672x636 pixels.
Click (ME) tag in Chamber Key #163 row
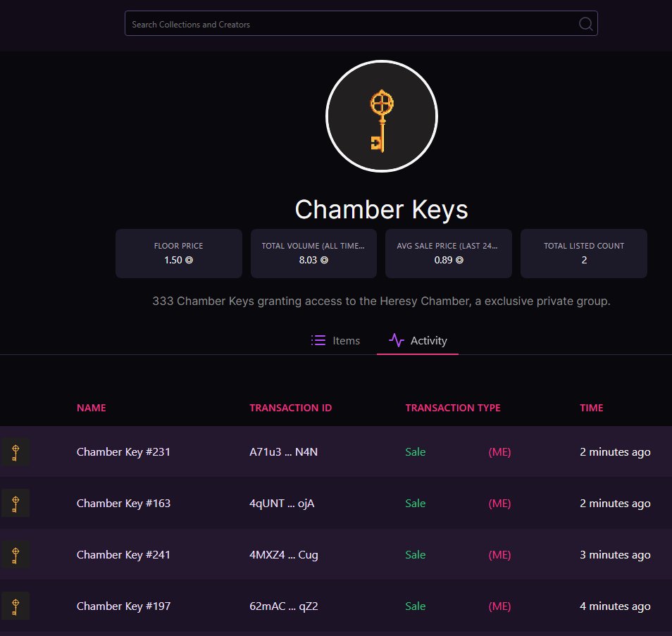tap(499, 504)
